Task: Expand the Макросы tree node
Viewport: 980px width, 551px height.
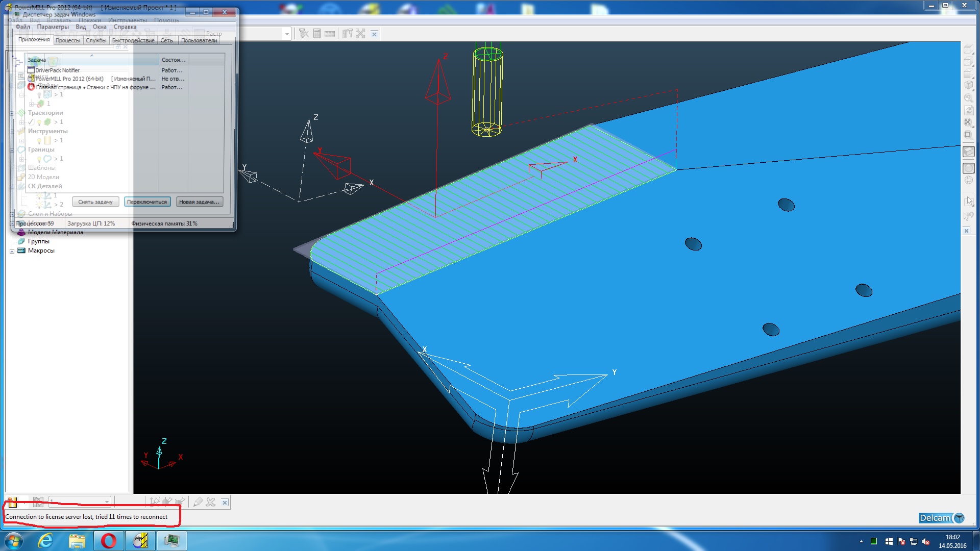Action: coord(12,251)
